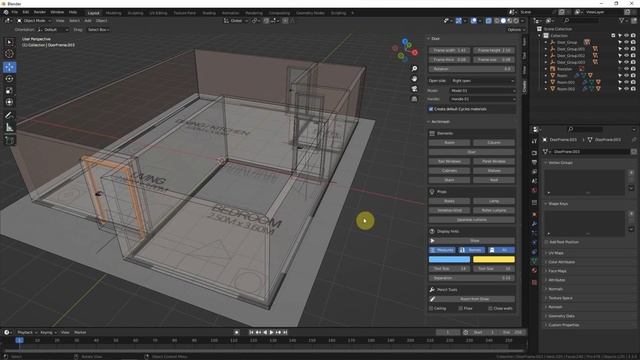Toggle Create default Cycles materials checkbox

pyautogui.click(x=431, y=109)
